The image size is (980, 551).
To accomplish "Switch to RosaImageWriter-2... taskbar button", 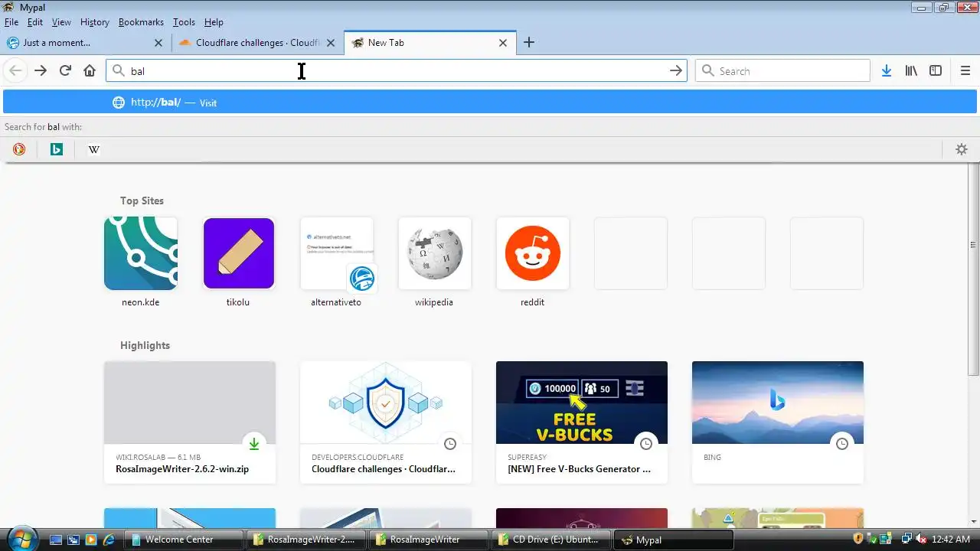I will click(305, 540).
